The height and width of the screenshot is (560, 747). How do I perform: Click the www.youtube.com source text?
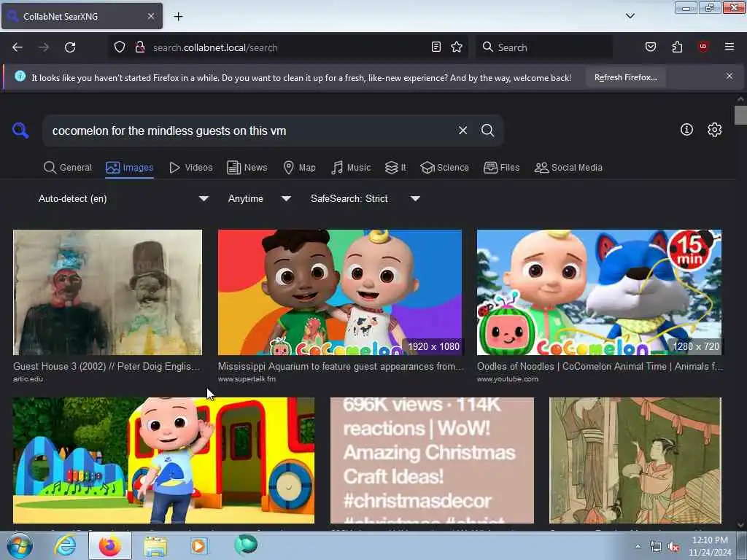click(508, 379)
